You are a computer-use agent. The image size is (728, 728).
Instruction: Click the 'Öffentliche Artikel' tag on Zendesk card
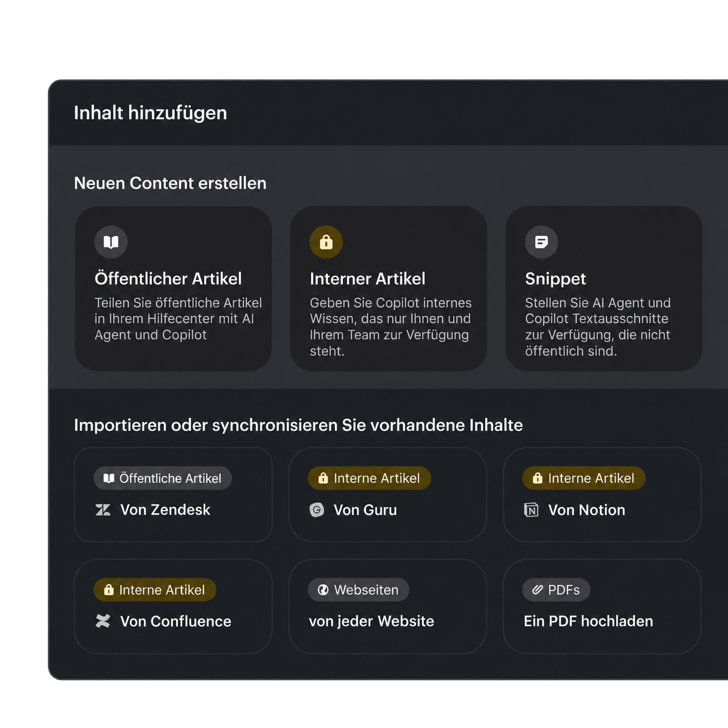click(x=163, y=478)
